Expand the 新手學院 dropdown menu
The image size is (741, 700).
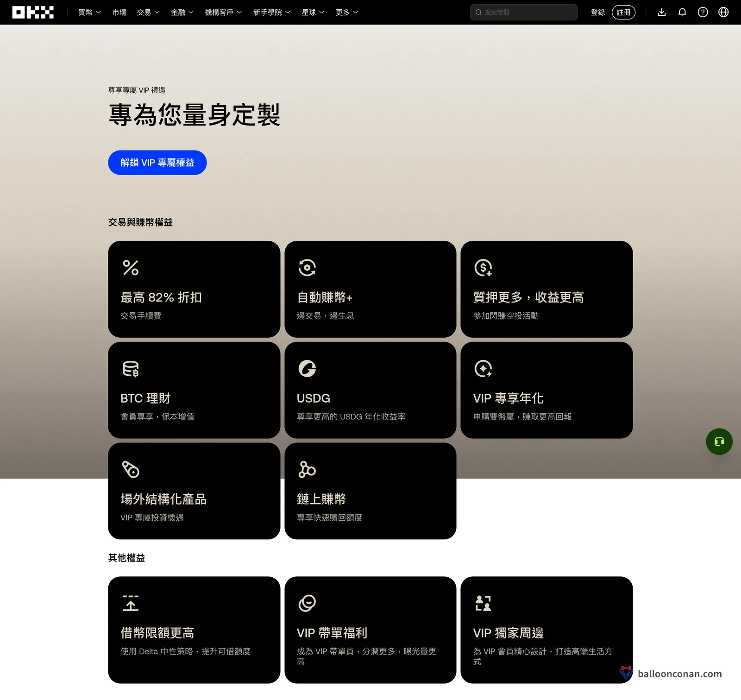(x=271, y=13)
